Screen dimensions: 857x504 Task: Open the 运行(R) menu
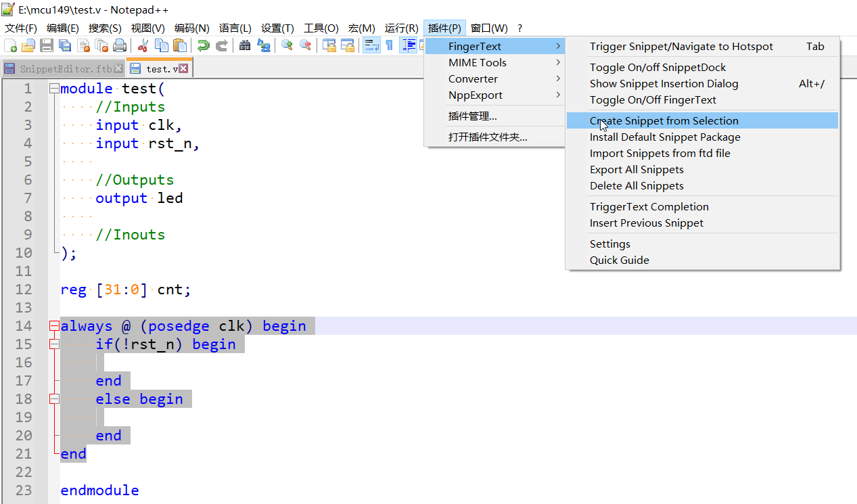[401, 28]
